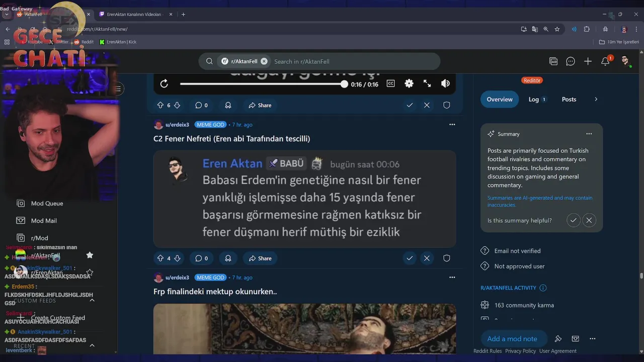The width and height of the screenshot is (644, 362).
Task: Open overflow menu of C2 Fener Nefreti post
Action: [x=452, y=124]
